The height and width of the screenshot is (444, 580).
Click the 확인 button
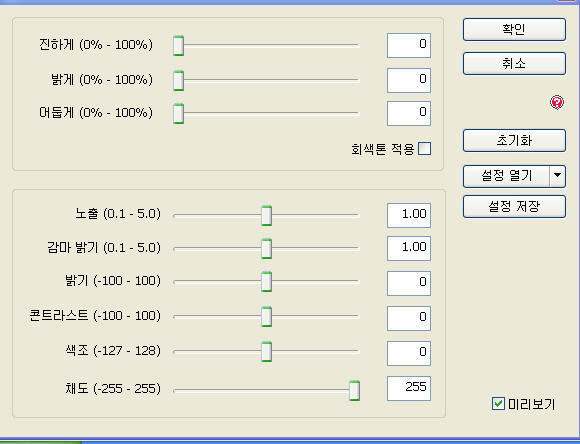click(x=514, y=29)
